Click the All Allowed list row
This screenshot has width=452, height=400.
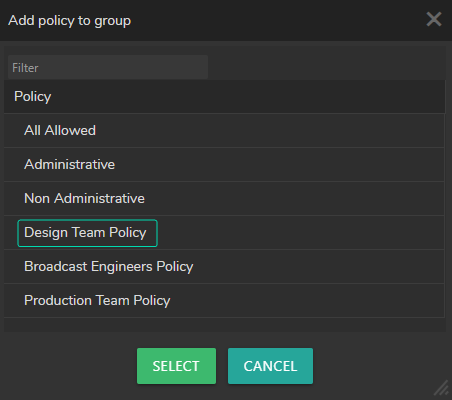(x=224, y=131)
